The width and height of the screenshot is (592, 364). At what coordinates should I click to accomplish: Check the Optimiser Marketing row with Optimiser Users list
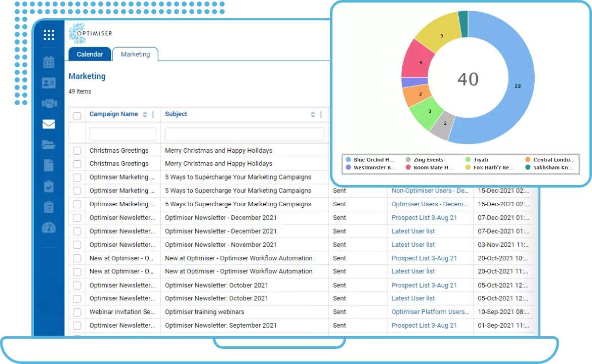77,204
